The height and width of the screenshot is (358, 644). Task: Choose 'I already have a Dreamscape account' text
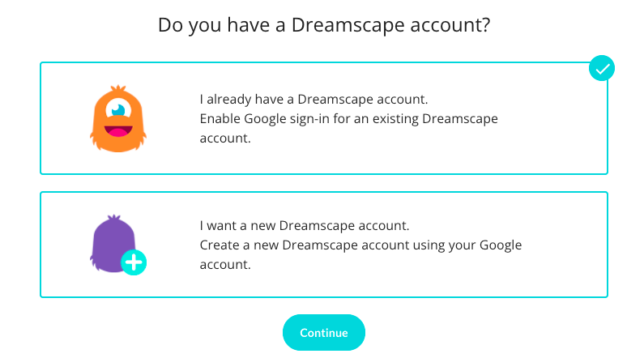(x=313, y=99)
